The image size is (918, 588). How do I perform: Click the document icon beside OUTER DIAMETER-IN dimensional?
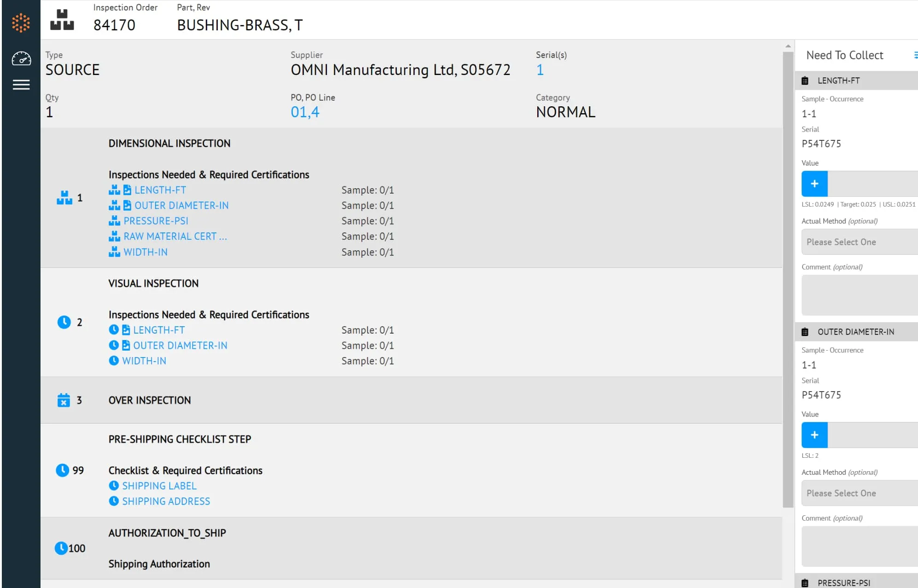click(128, 205)
